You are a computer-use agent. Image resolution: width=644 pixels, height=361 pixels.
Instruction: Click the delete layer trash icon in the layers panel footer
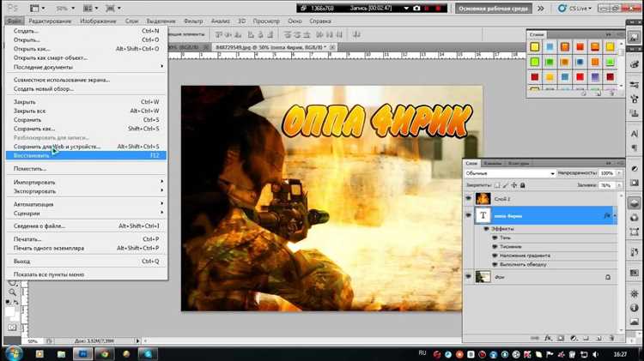611,338
